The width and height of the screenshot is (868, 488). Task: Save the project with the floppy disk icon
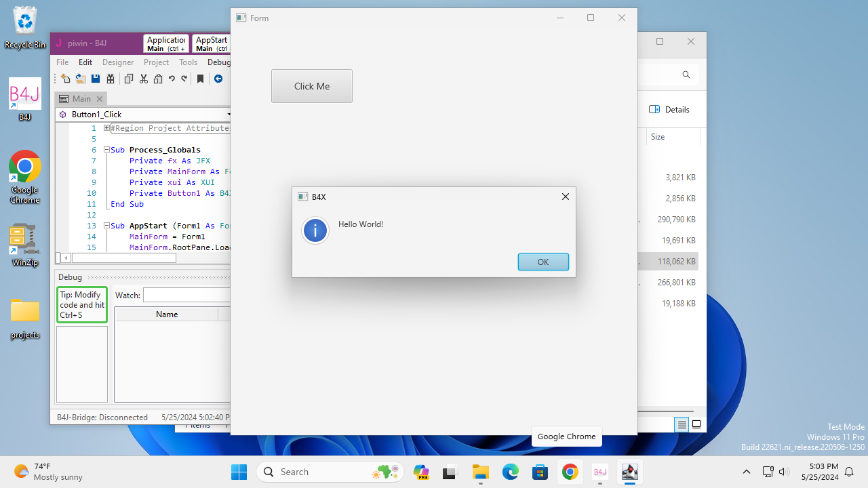click(96, 79)
